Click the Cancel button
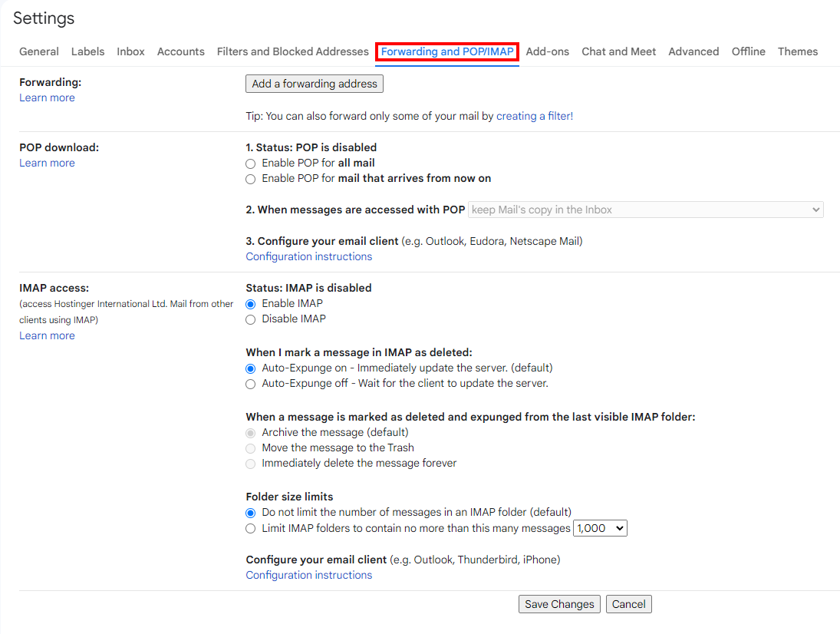 [629, 604]
